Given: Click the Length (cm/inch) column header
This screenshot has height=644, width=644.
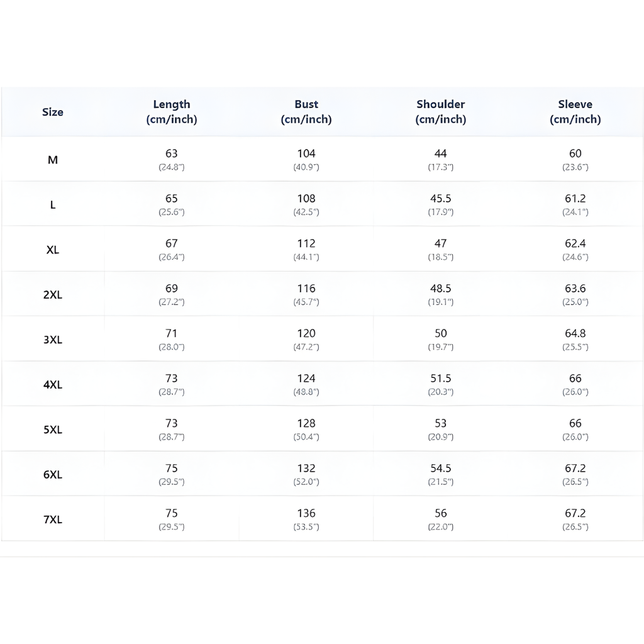Looking at the screenshot, I should coord(172,112).
